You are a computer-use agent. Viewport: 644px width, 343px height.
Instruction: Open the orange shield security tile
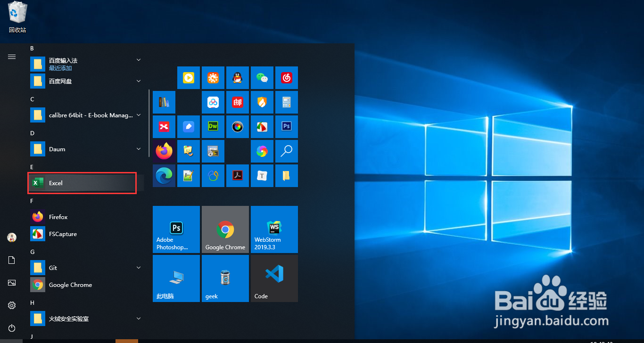[x=262, y=102]
